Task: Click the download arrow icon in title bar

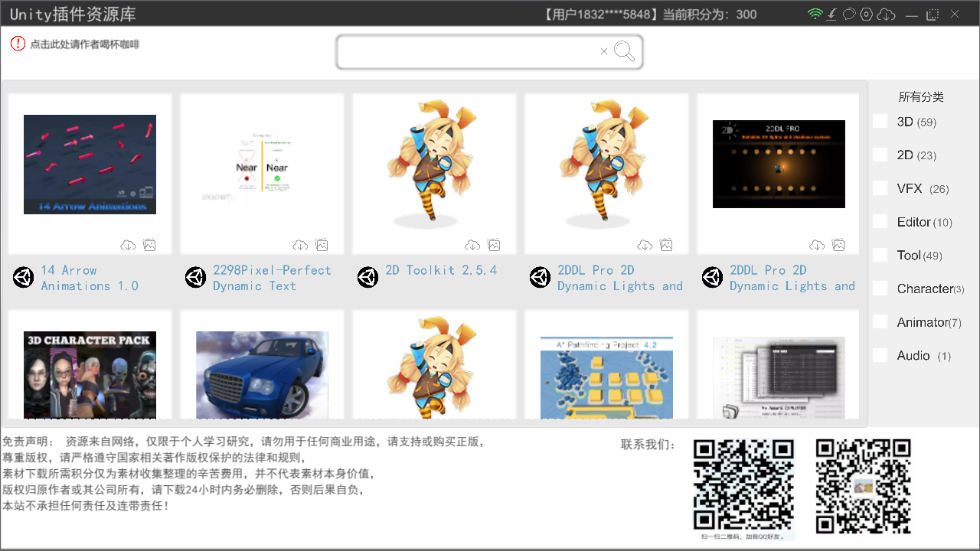Action: 831,14
